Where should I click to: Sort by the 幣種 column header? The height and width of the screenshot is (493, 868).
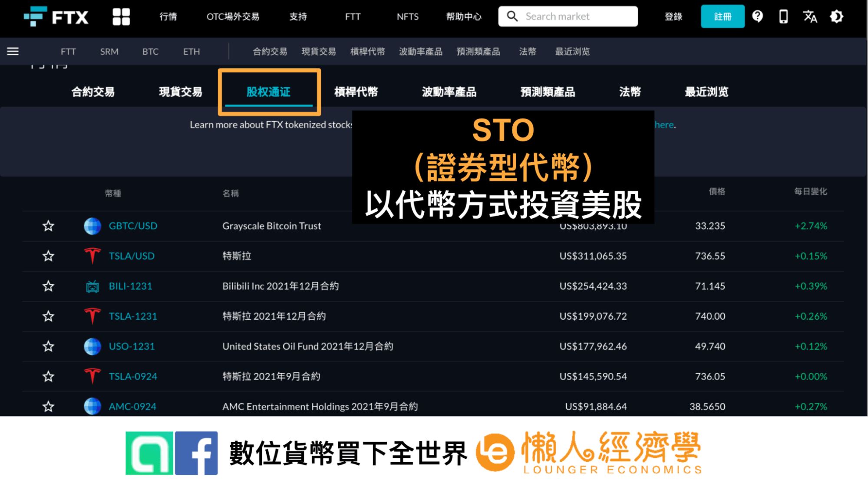(x=113, y=194)
